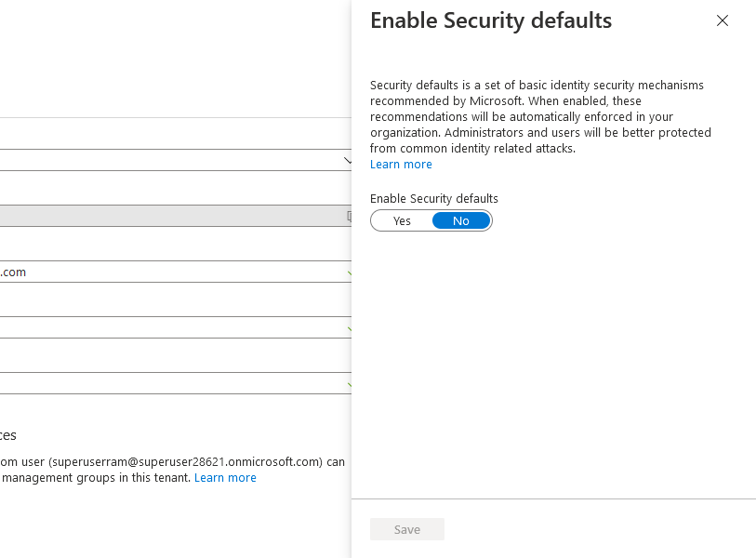Click the superuserram@superuser28621.onmicrosoft.com text
The width and height of the screenshot is (756, 558).
(185, 462)
